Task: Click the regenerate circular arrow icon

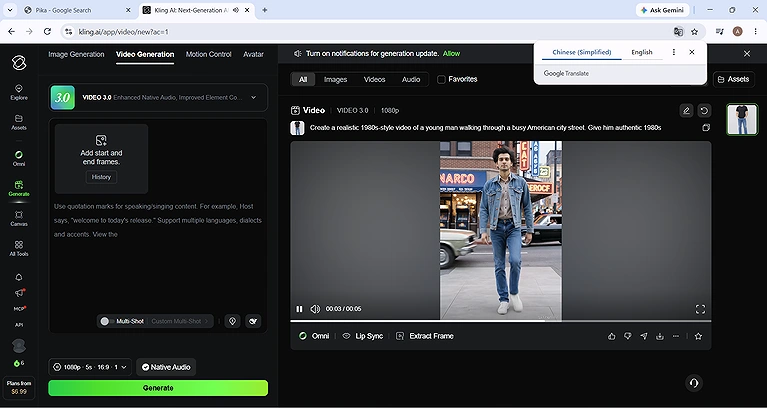Action: (704, 111)
